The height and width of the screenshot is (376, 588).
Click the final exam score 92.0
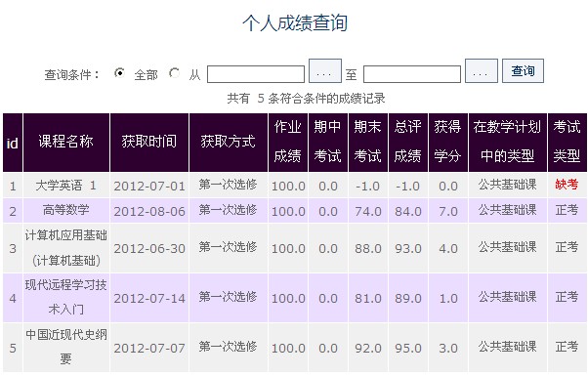368,349
